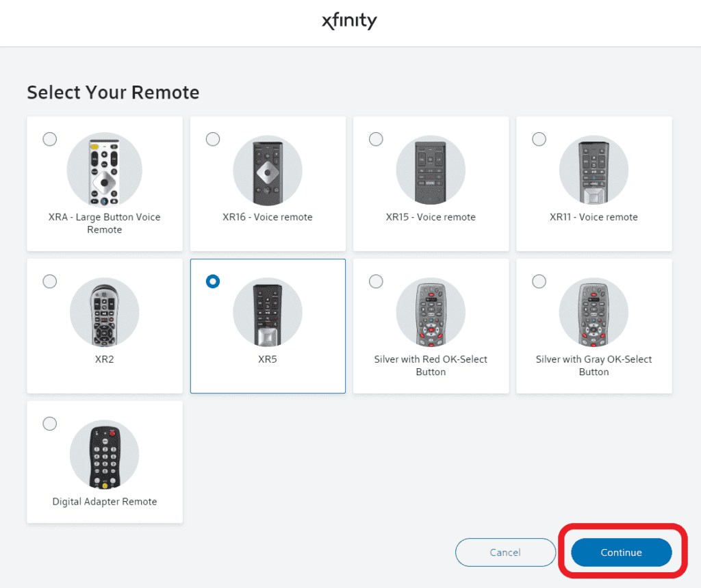Select the XR2 remote option
Screen dimensions: 701x588
(x=49, y=281)
